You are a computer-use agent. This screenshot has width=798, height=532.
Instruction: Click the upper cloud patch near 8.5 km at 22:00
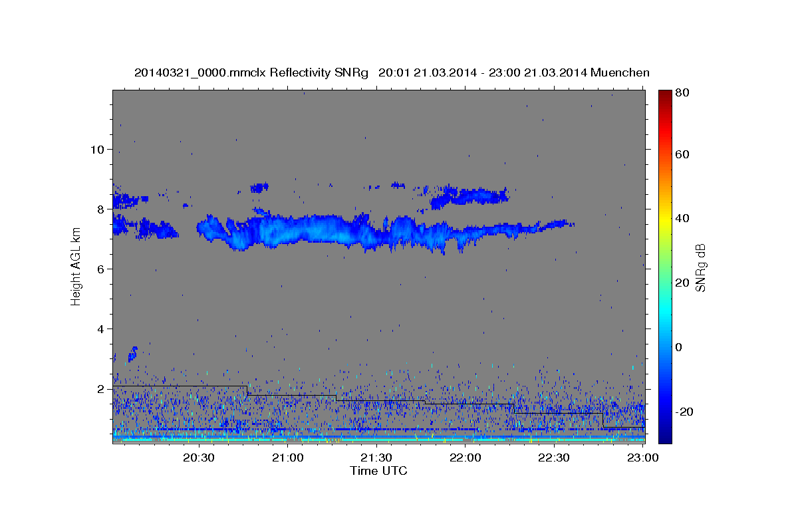pos(469,196)
